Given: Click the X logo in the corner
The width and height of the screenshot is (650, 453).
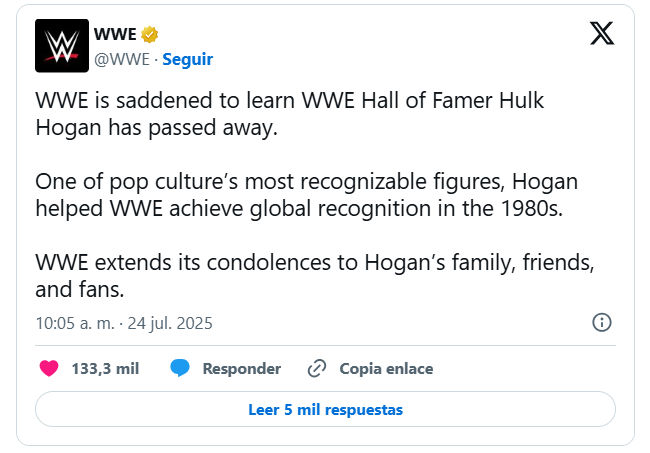Looking at the screenshot, I should click(x=602, y=34).
